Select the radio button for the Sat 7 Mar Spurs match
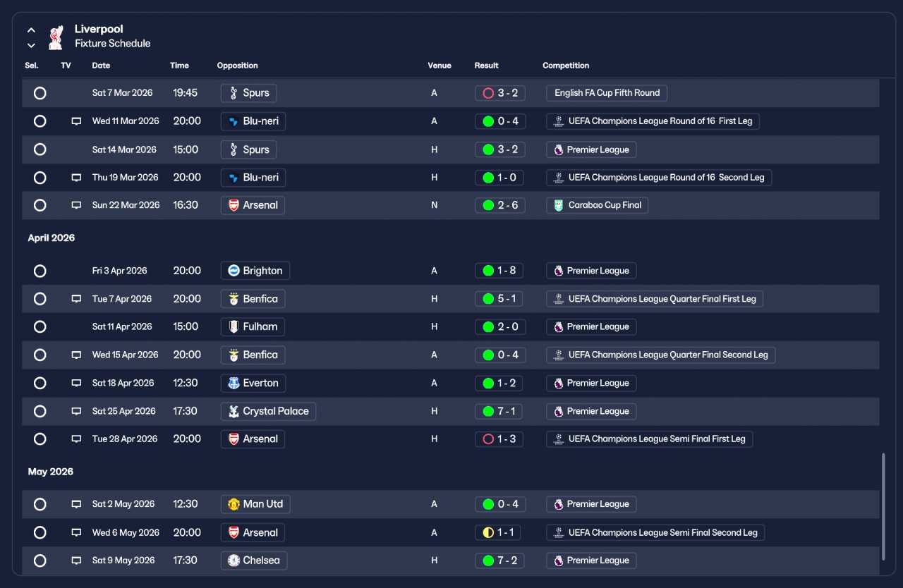Viewport: 903px width, 588px height. click(40, 93)
